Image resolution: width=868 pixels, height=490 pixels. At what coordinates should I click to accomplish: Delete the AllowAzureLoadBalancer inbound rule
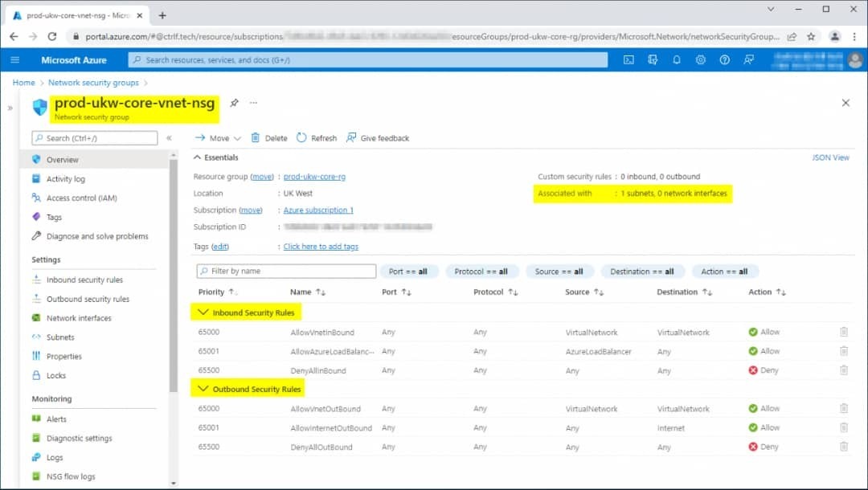(844, 351)
